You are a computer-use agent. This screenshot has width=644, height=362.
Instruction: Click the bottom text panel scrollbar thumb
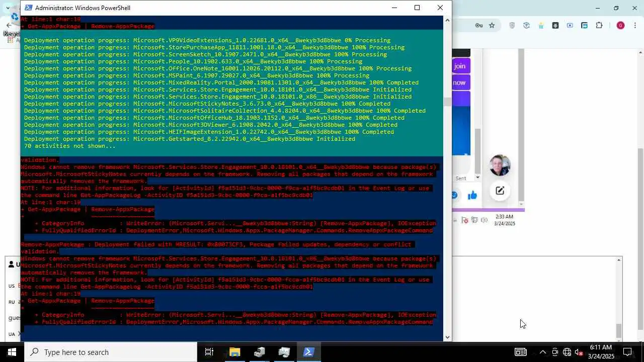pos(619,331)
